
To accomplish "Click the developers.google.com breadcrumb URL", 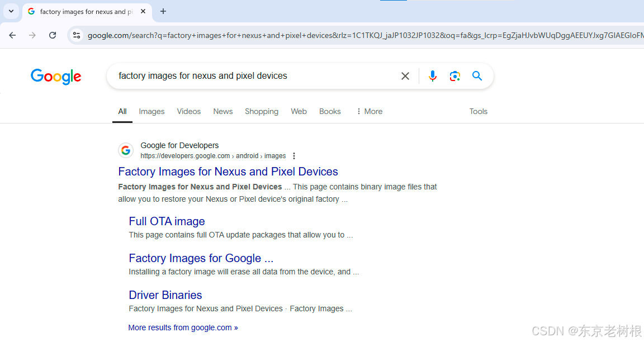I will (x=213, y=156).
